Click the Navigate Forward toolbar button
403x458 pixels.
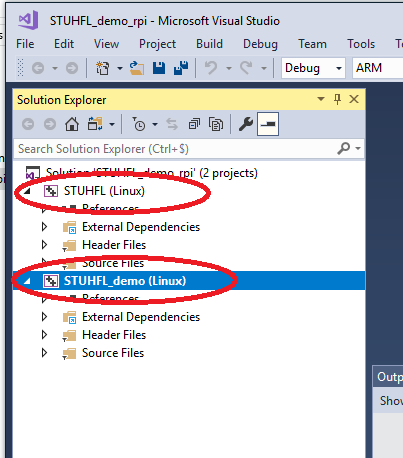[x=72, y=68]
